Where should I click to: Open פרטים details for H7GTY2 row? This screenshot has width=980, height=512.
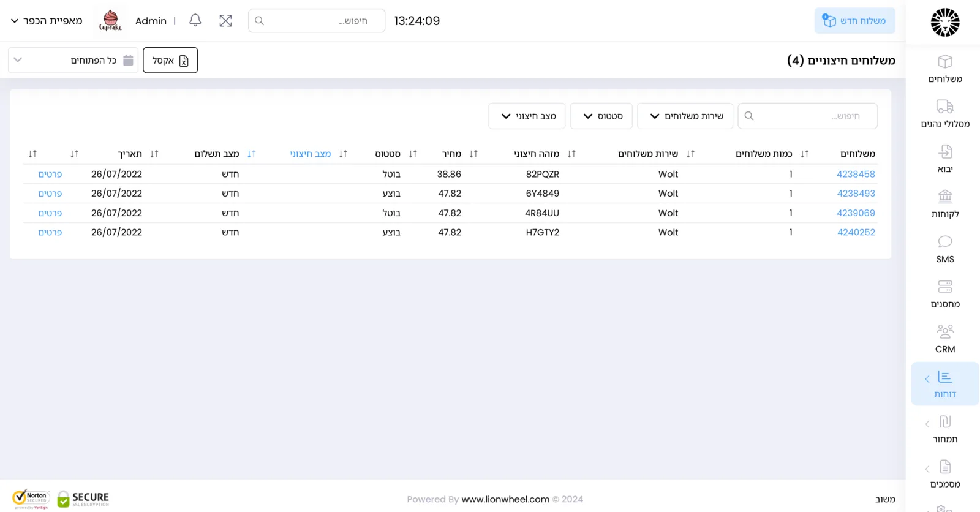[50, 232]
